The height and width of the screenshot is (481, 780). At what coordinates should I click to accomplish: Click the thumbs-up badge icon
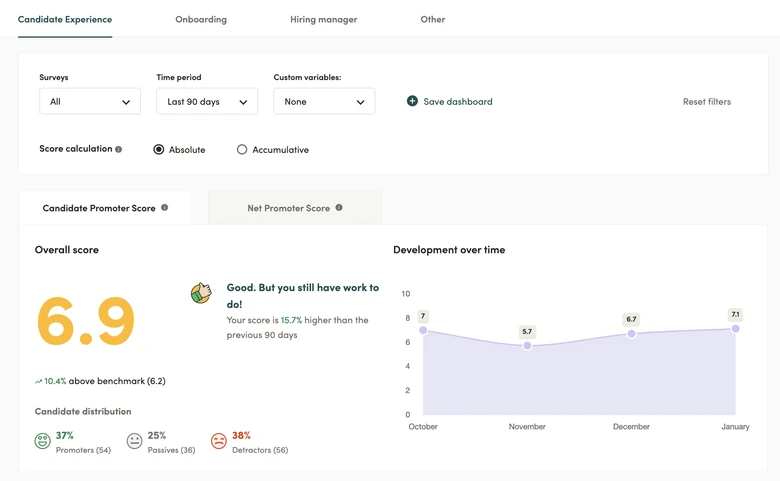coord(202,293)
